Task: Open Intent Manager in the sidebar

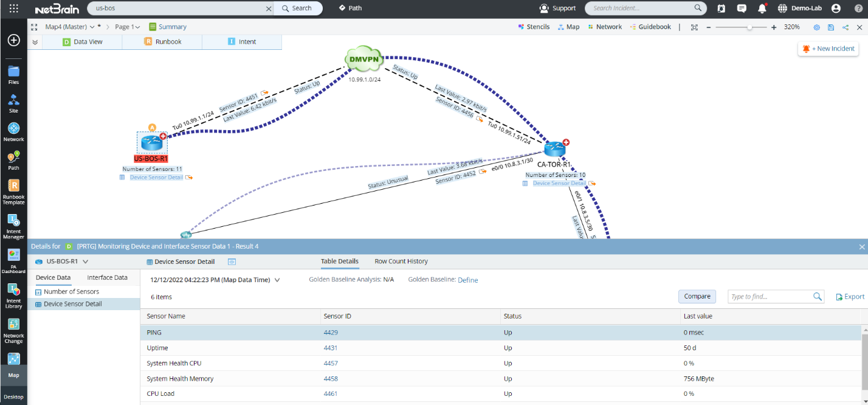Action: (13, 226)
